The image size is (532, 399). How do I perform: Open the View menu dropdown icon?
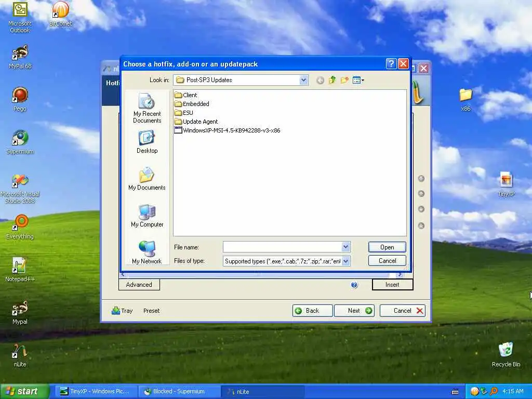(x=358, y=80)
